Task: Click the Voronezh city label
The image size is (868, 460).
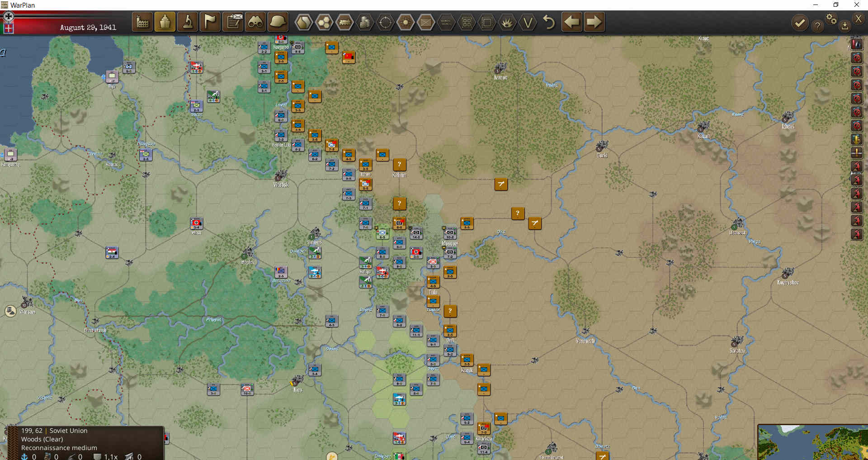Action: 585,341
